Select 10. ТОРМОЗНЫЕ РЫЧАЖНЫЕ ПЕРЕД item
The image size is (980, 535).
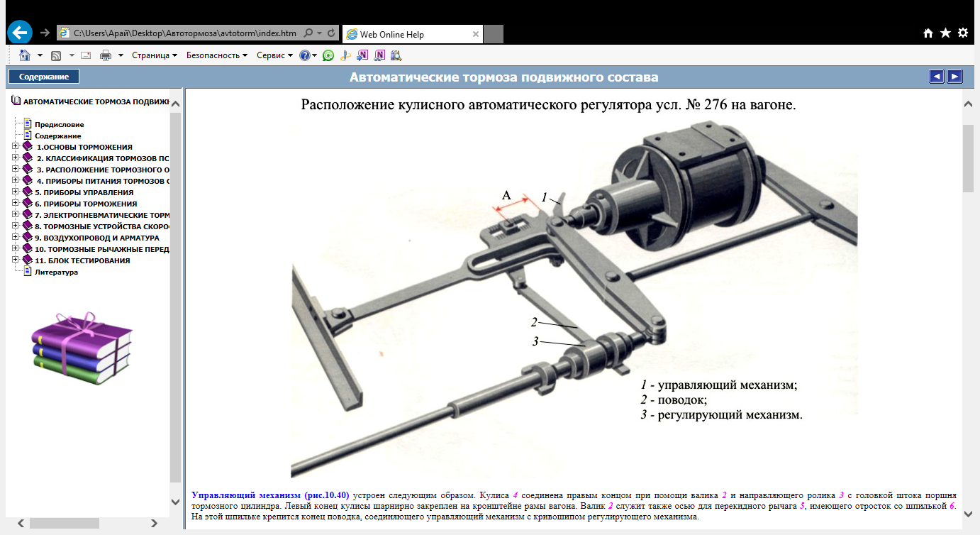point(103,249)
